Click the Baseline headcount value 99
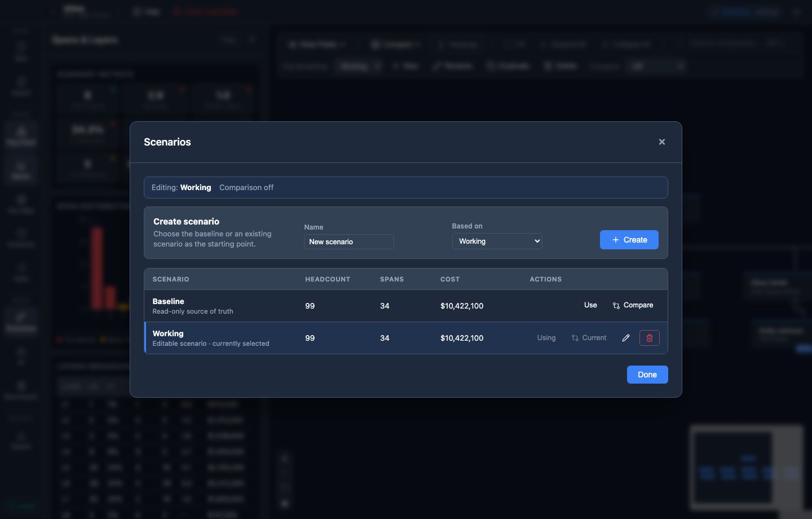Image resolution: width=812 pixels, height=519 pixels. [310, 306]
